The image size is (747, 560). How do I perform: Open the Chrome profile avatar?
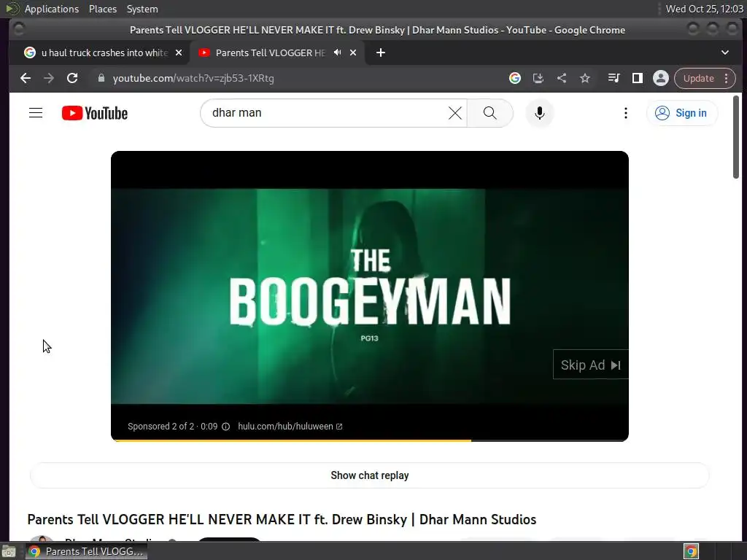pyautogui.click(x=660, y=78)
